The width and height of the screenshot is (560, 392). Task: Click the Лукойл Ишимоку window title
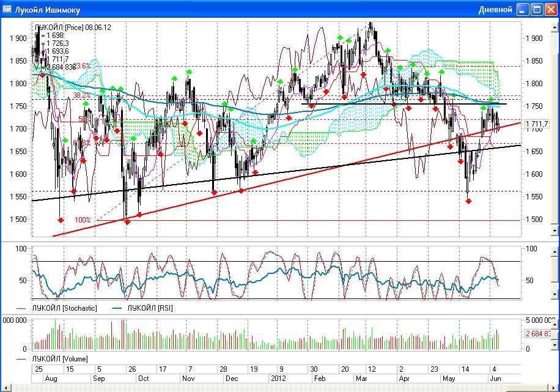[x=47, y=10]
